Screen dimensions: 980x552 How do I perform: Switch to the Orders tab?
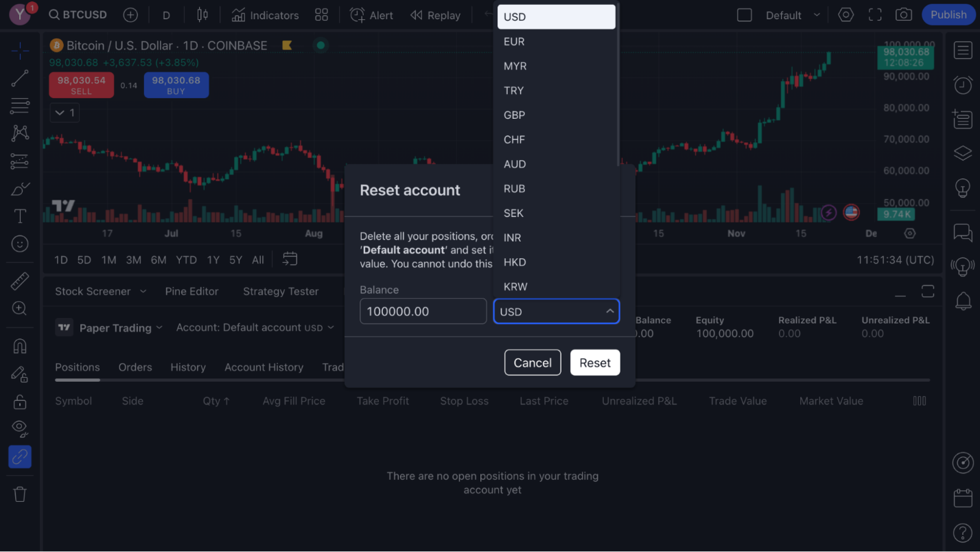tap(135, 367)
